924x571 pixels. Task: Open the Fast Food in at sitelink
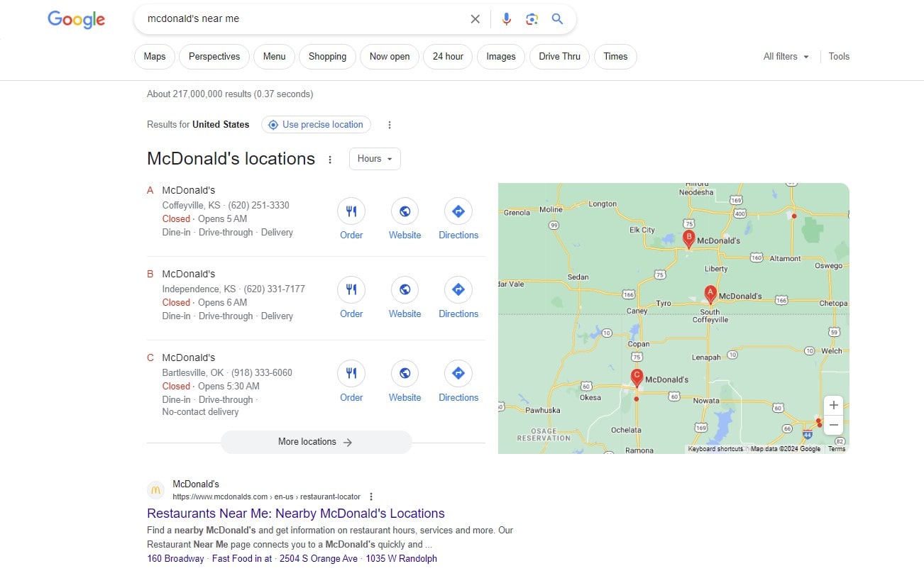coord(242,559)
